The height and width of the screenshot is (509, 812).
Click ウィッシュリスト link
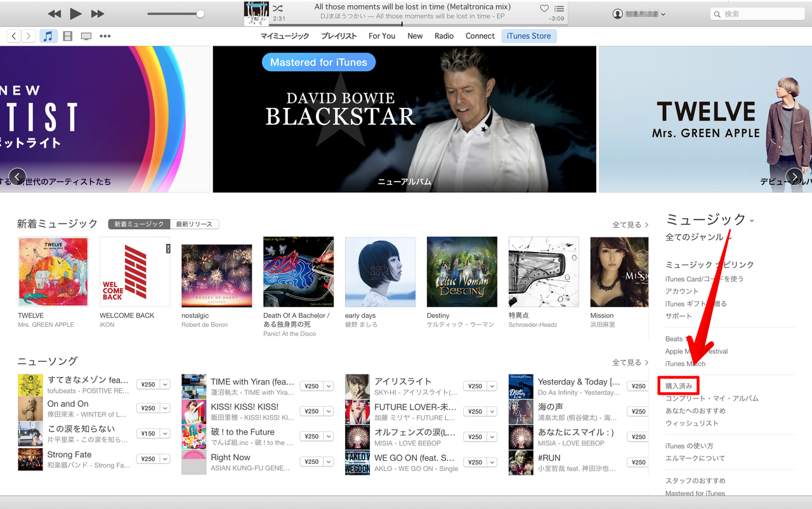[692, 423]
